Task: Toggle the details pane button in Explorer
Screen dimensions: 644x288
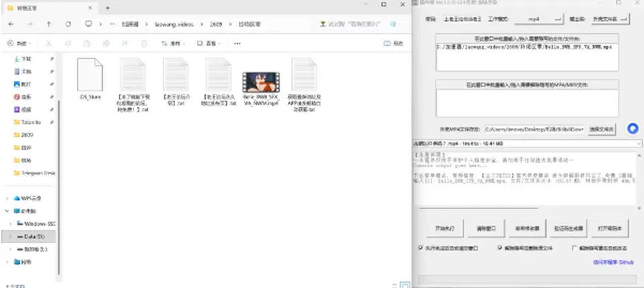Action: [x=394, y=43]
